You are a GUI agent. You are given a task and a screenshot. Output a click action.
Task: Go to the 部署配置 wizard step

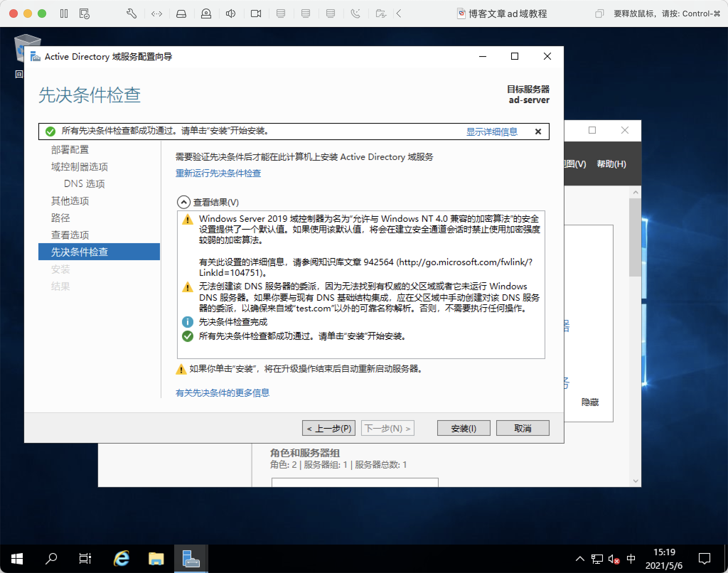tap(70, 150)
